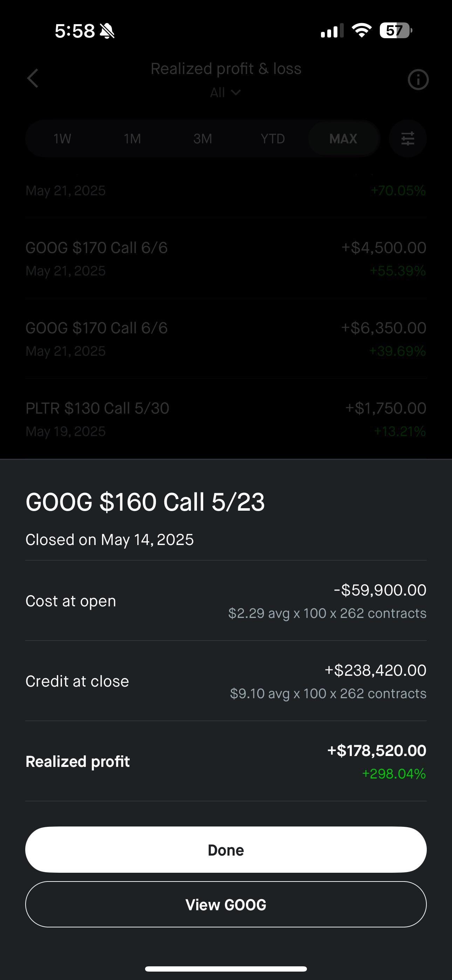The height and width of the screenshot is (980, 452).
Task: Open View GOOG button
Action: (226, 904)
